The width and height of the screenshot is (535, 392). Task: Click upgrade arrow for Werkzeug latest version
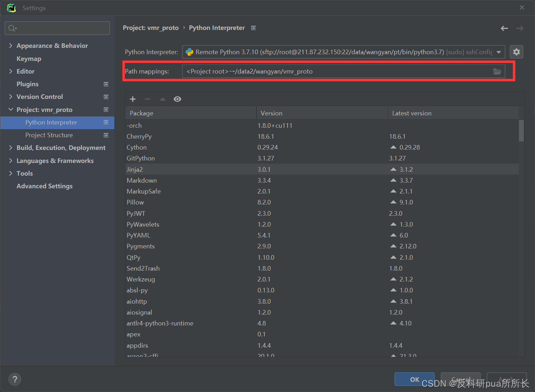(x=393, y=279)
